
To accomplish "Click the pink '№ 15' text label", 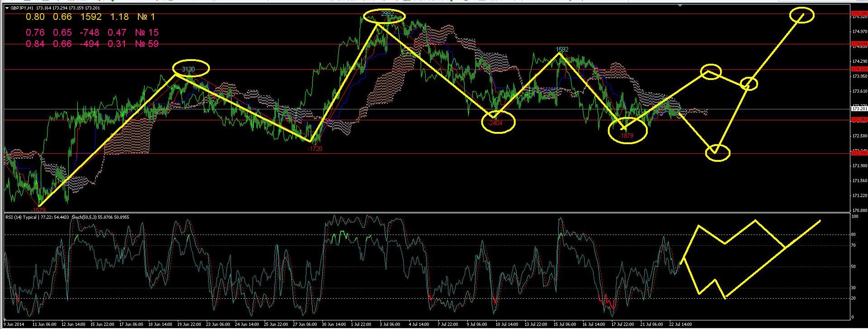I will pyautogui.click(x=147, y=33).
